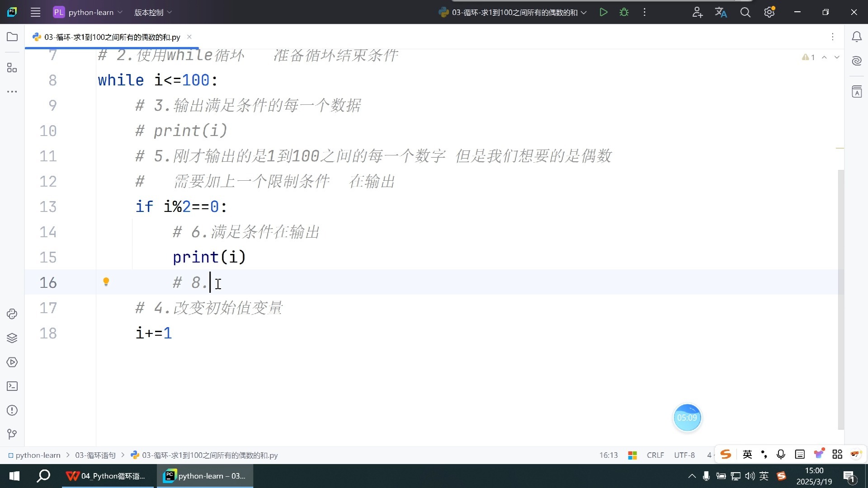
Task: Open the IDE Settings gear
Action: pos(769,12)
